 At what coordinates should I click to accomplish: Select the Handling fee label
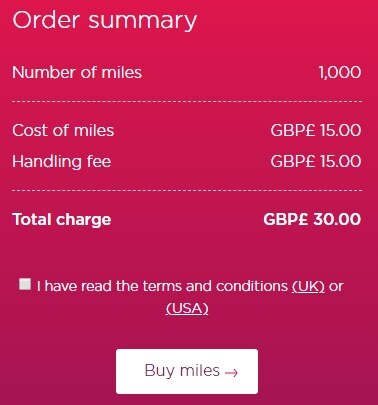(x=62, y=161)
